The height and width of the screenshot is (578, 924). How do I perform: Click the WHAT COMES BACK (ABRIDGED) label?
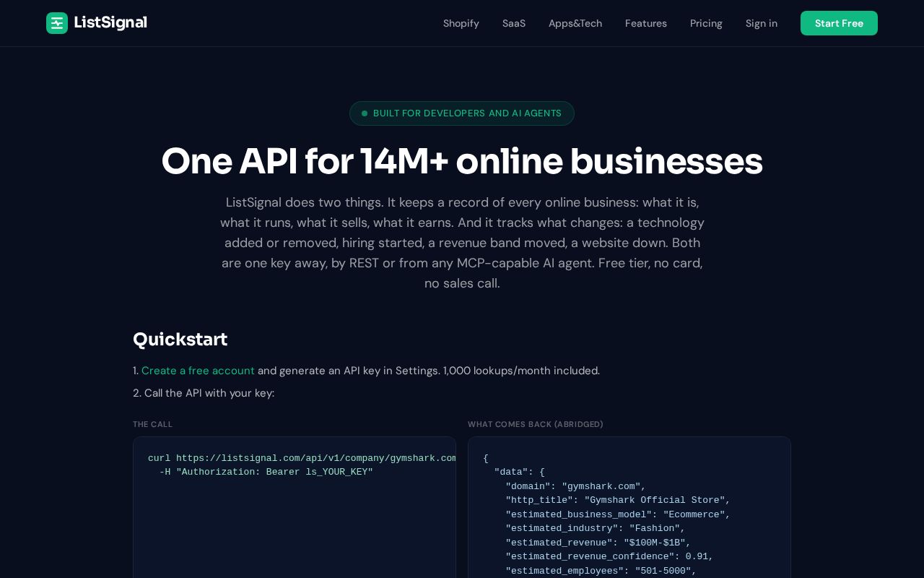(536, 424)
